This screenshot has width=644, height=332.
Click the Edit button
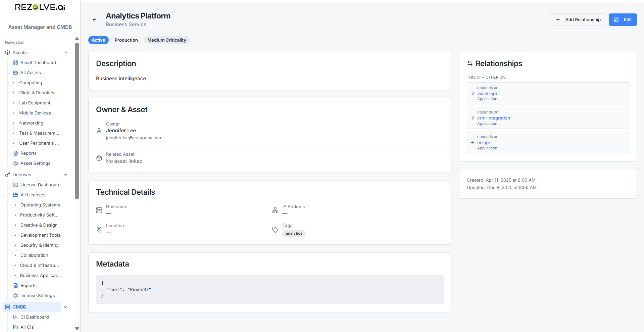point(623,20)
